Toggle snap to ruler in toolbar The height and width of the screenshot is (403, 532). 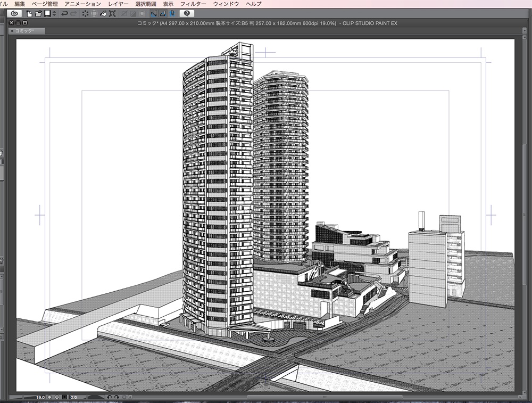pos(154,13)
